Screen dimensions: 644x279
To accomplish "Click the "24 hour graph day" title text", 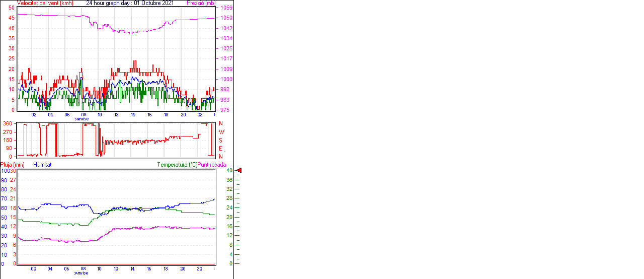I will [x=130, y=3].
